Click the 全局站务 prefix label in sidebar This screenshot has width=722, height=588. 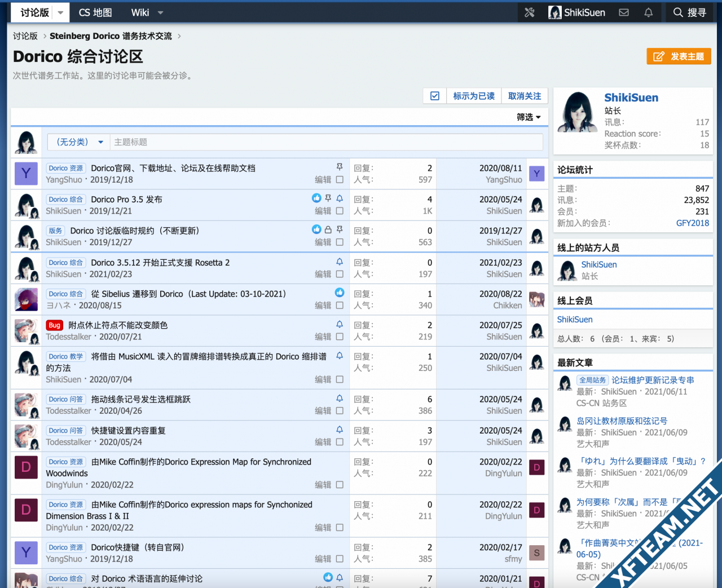coord(593,380)
